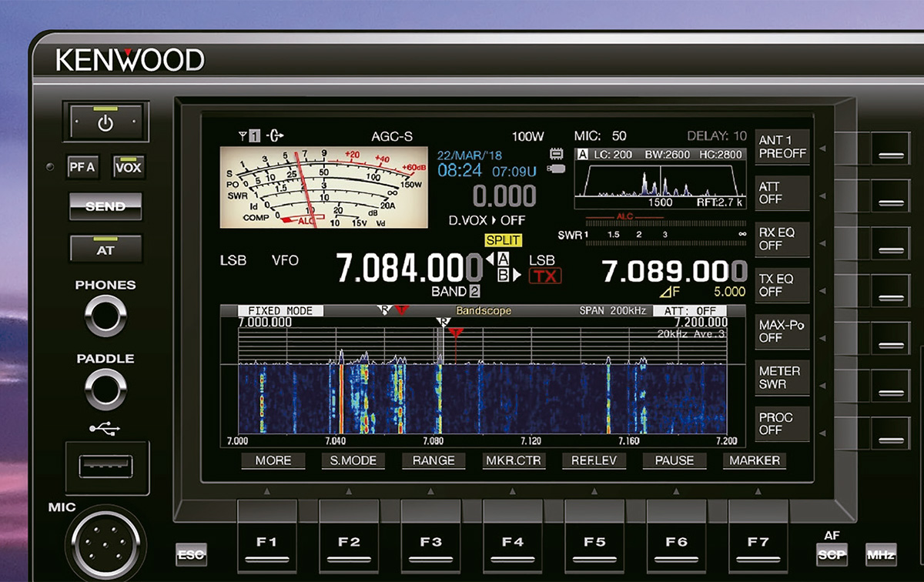Toggle the on-screen PROC OFF item

coord(782,423)
